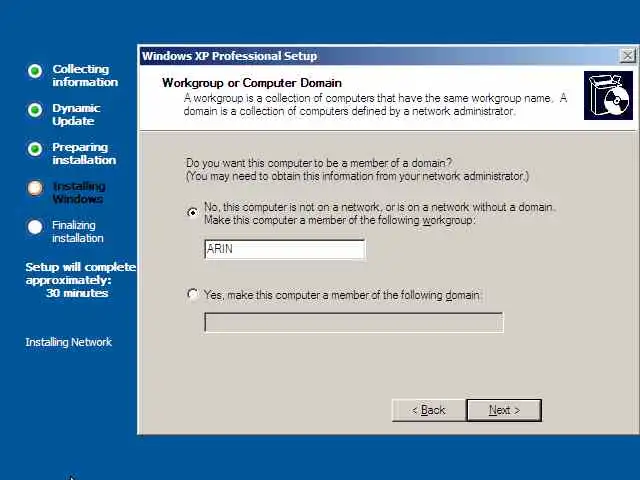Viewport: 640px width, 480px height.
Task: Select 'Yes, make this computer a member' domain option
Action: pos(193,294)
